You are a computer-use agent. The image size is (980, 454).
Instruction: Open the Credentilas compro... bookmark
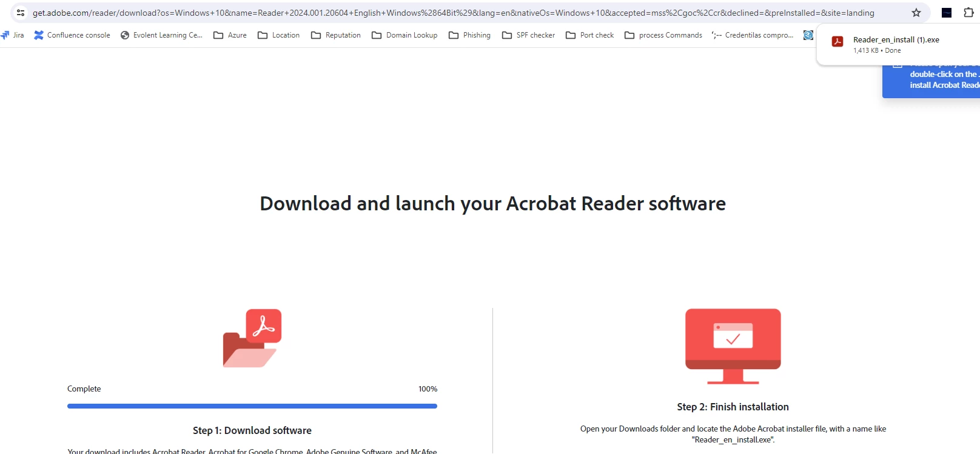pos(753,35)
